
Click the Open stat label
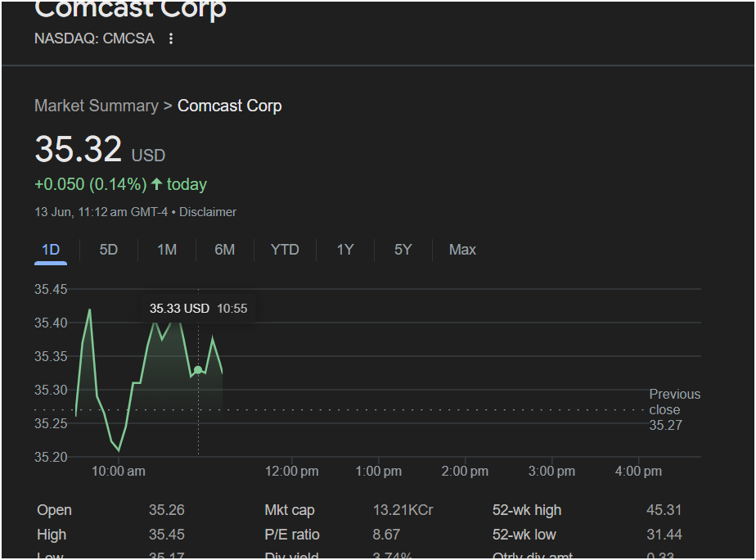coord(55,510)
